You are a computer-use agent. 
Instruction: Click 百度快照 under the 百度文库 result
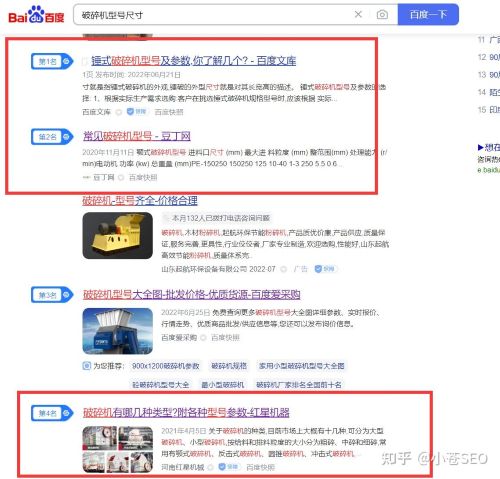169,112
